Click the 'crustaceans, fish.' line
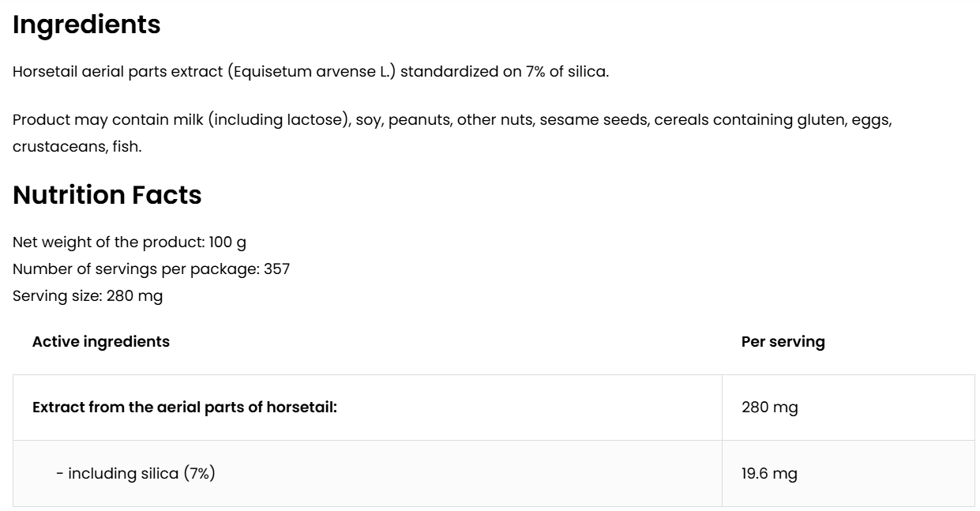 pyautogui.click(x=77, y=147)
